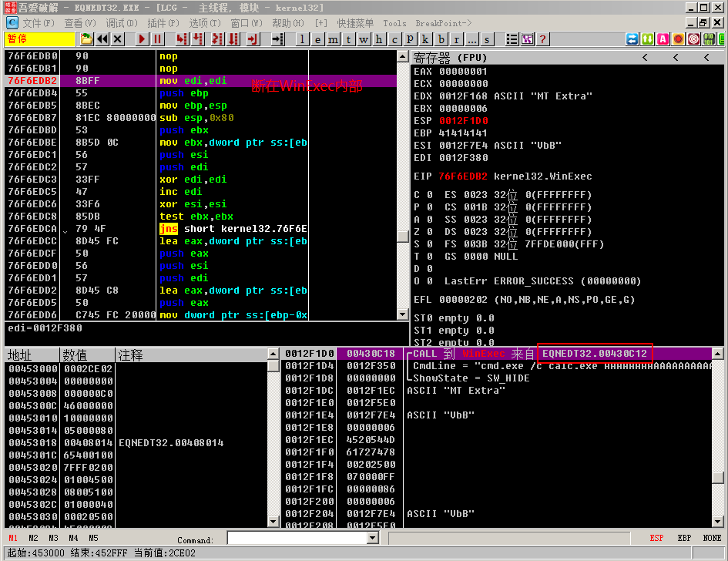
Task: Click the red target circle plugin icon
Action: [x=693, y=39]
